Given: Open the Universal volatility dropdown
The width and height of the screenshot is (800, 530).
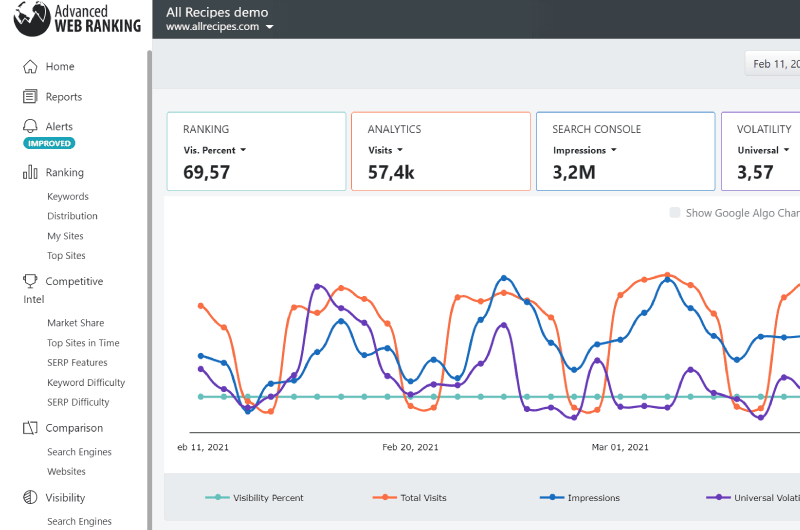Looking at the screenshot, I should click(763, 150).
